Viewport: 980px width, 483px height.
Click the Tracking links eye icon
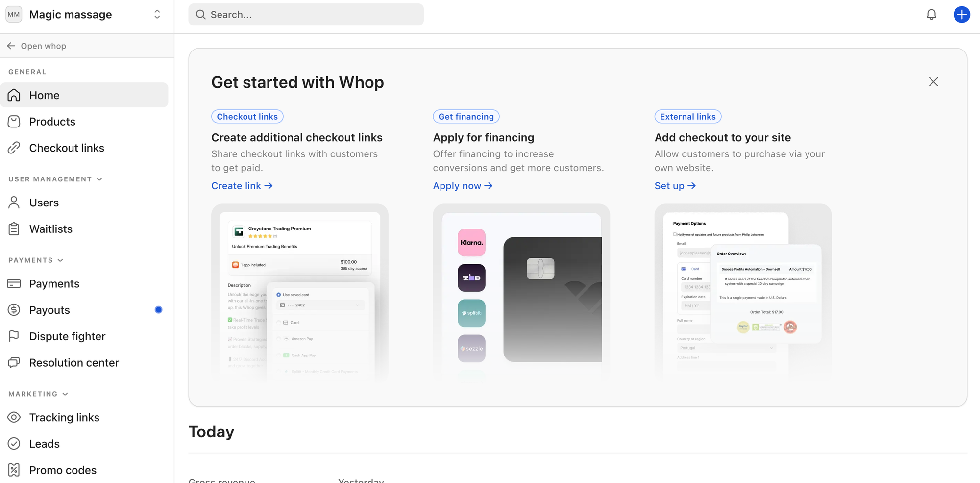pyautogui.click(x=14, y=417)
